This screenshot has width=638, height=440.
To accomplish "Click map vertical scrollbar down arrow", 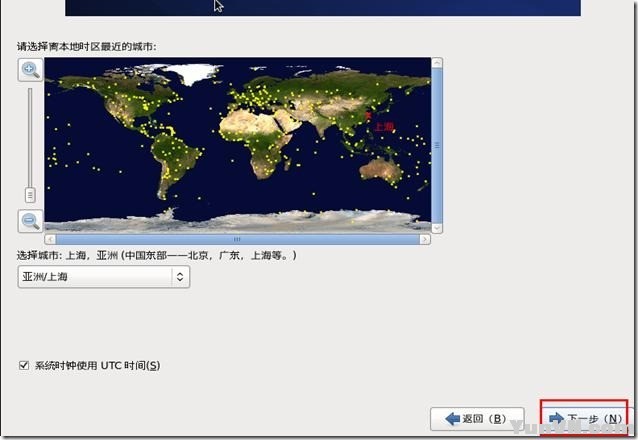I will [x=437, y=228].
